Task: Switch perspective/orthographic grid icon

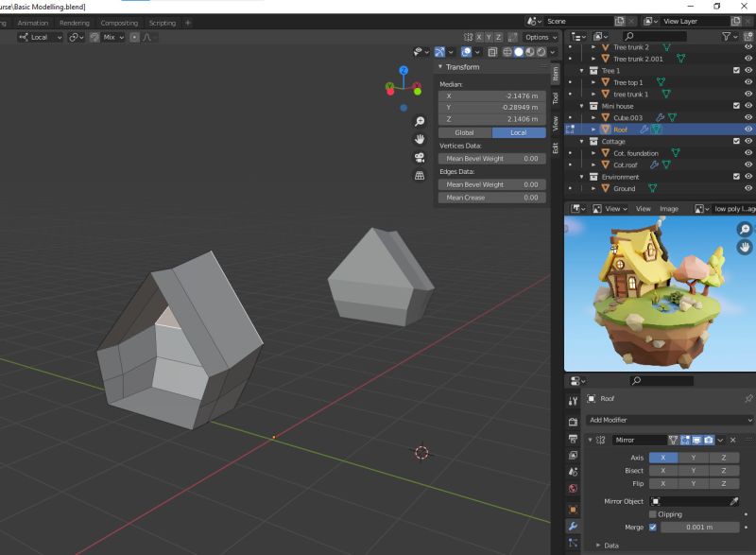Action: (420, 176)
